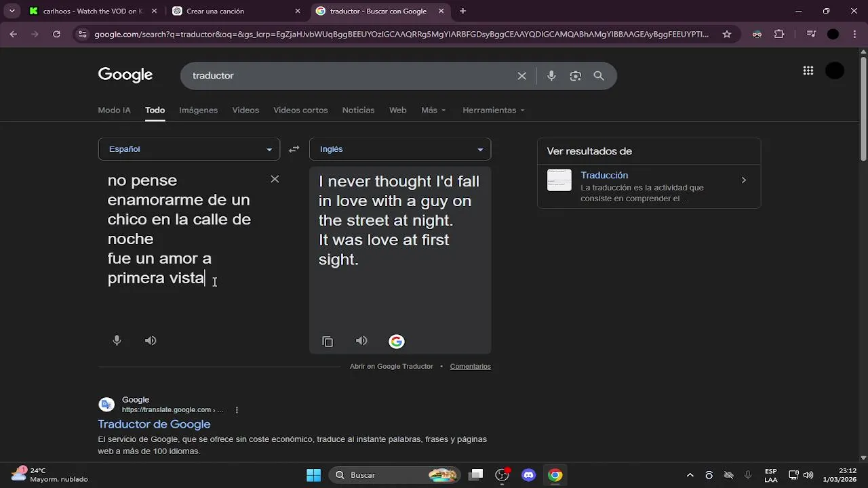Listen to the English translation
The image size is (868, 488).
click(x=361, y=341)
